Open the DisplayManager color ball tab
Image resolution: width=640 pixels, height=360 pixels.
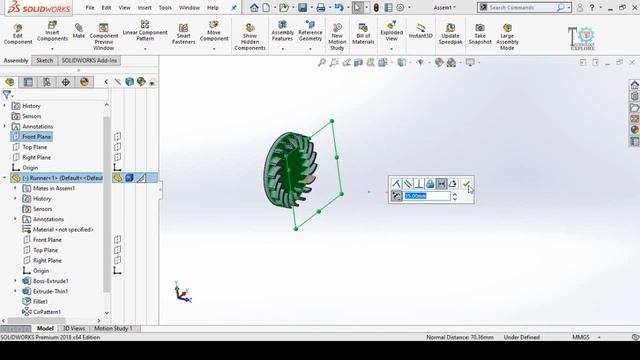(84, 82)
